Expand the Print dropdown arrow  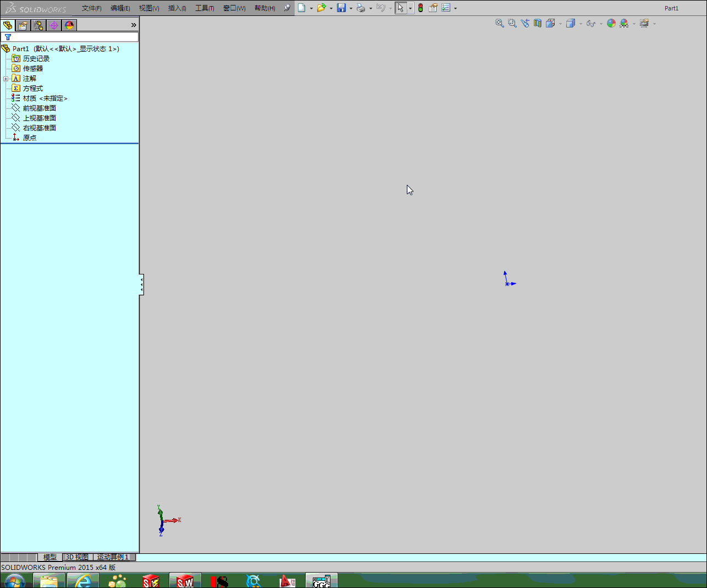(x=371, y=8)
